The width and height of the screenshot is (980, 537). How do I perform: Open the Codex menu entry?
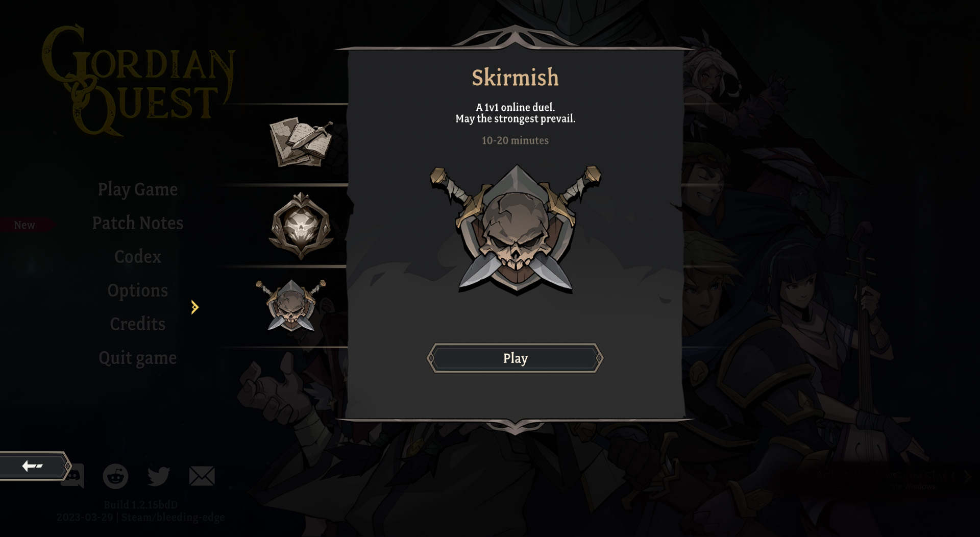coord(138,257)
